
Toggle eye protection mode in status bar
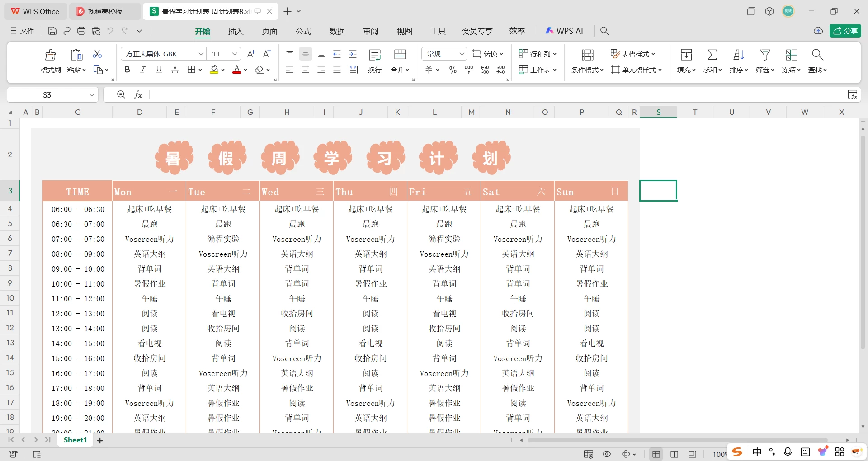607,454
